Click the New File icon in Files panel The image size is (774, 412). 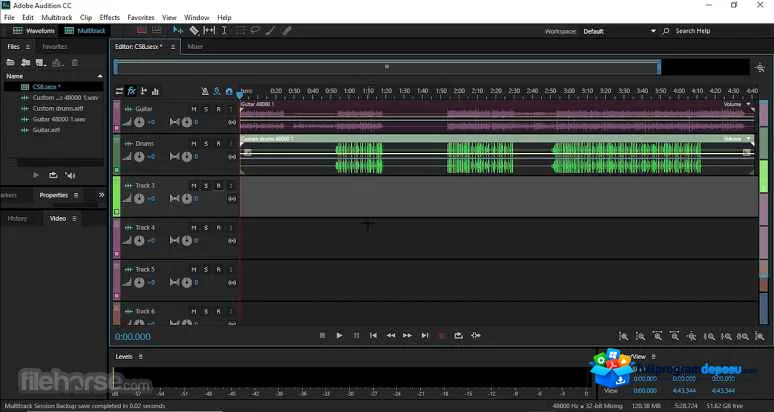point(41,63)
